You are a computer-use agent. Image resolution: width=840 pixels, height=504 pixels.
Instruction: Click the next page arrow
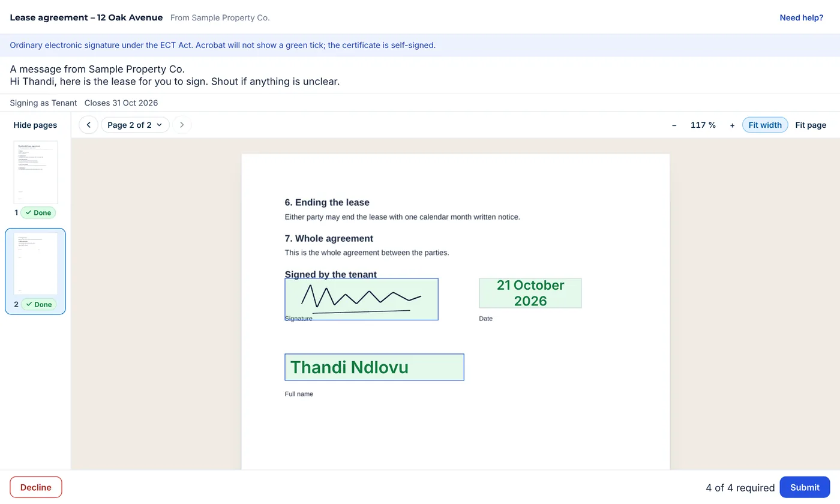[x=182, y=125]
